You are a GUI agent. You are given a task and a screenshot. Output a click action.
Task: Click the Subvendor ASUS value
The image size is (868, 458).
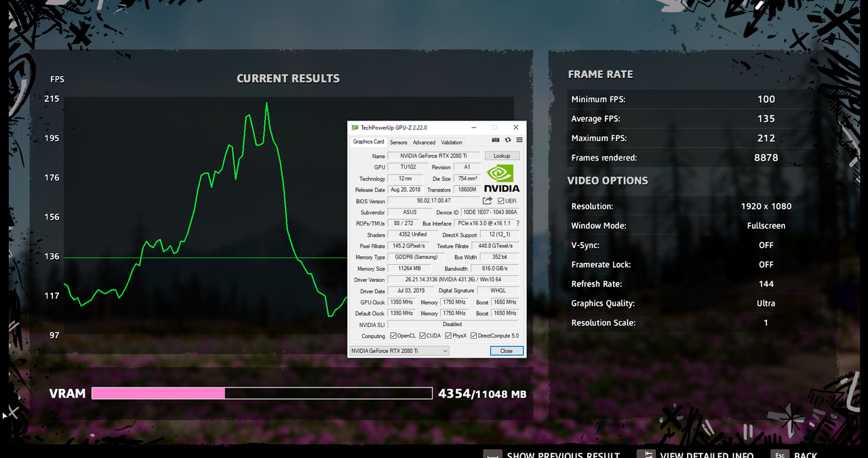point(410,212)
